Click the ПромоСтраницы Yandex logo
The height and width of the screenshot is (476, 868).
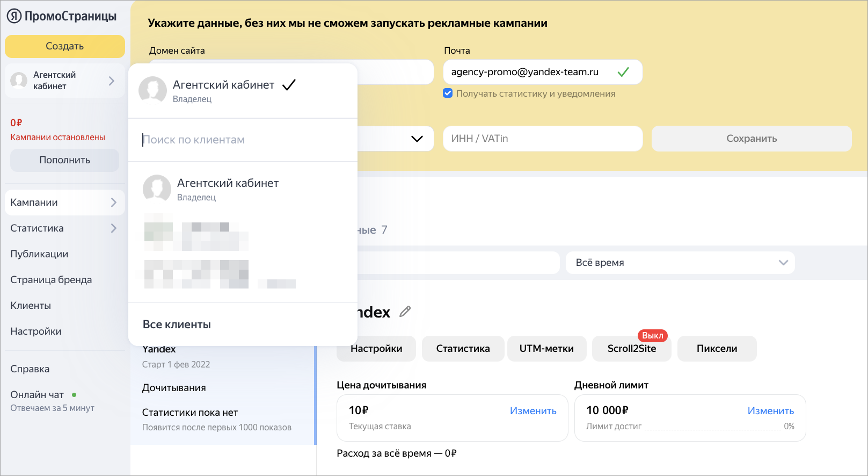[x=62, y=16]
